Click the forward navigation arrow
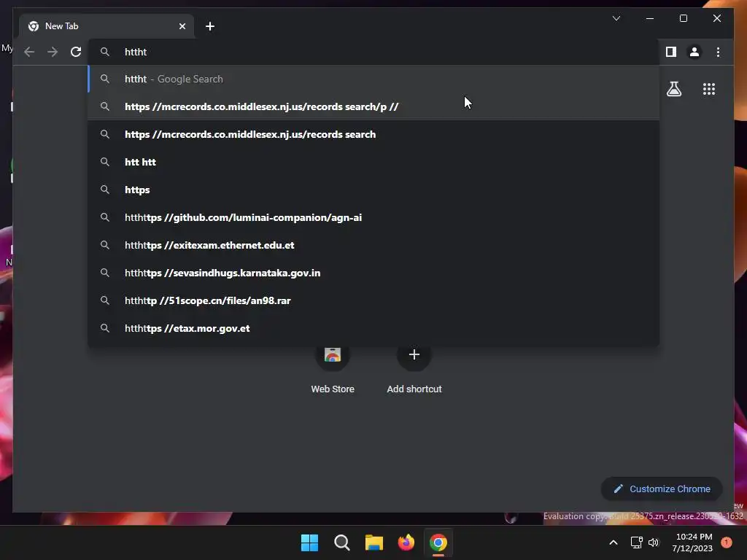The image size is (747, 560). [x=53, y=52]
